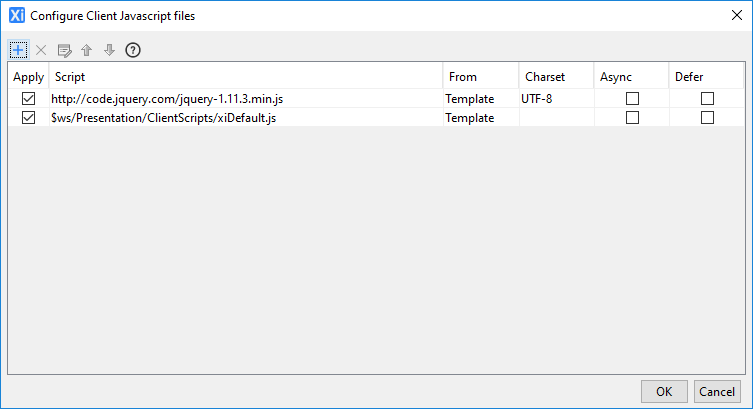Click the Charset column header
Image resolution: width=753 pixels, height=409 pixels.
click(556, 76)
